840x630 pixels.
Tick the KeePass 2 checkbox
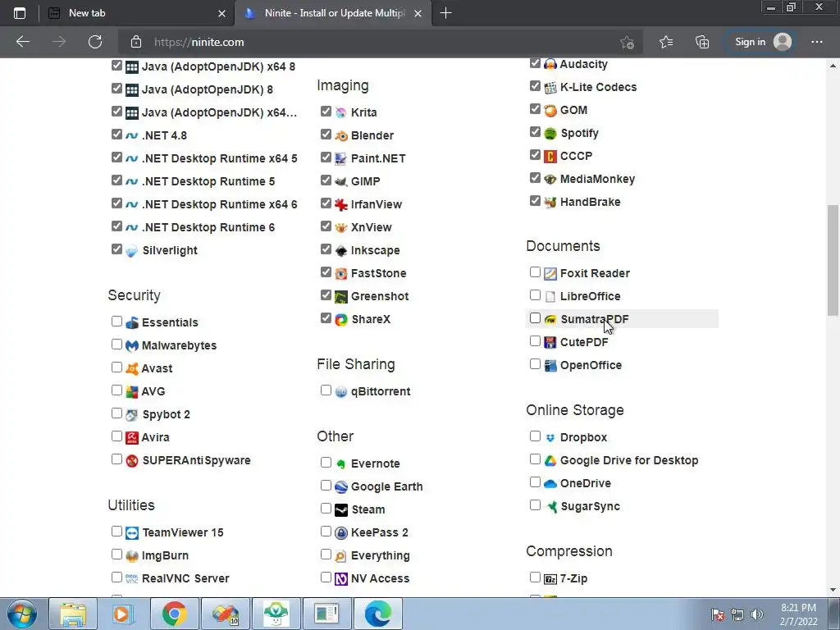[x=326, y=532]
